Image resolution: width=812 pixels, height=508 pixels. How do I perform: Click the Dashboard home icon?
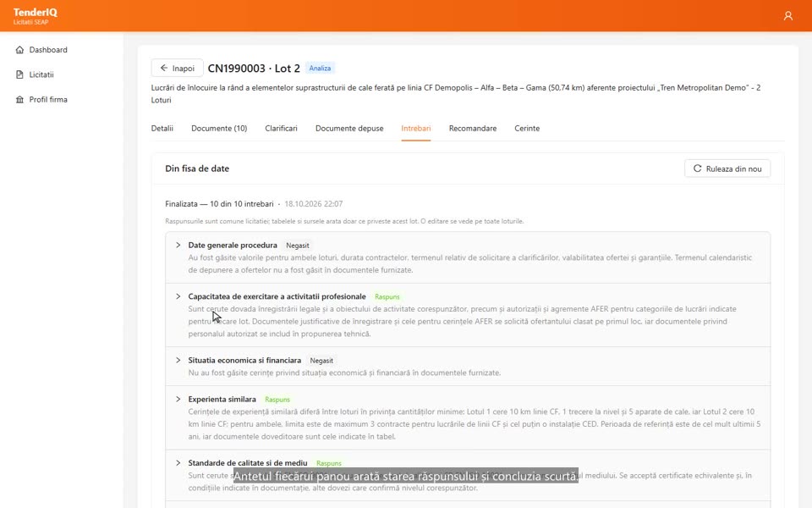pos(19,50)
